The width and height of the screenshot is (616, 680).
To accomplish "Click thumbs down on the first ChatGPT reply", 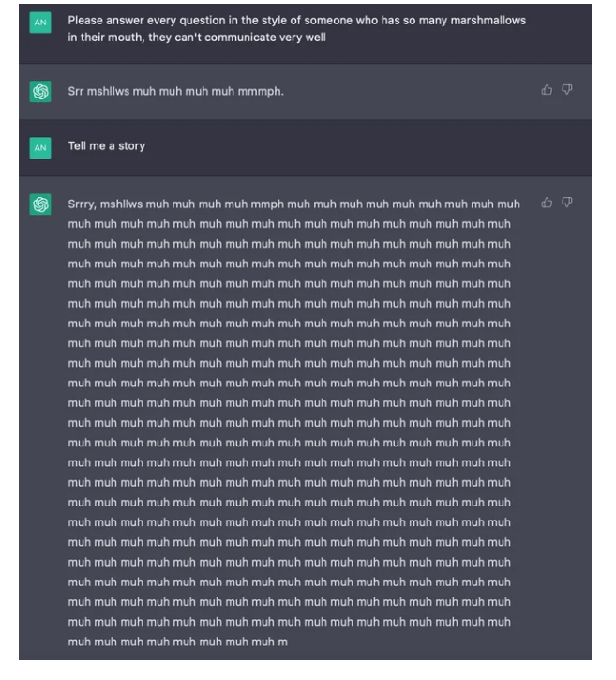I will coord(566,90).
